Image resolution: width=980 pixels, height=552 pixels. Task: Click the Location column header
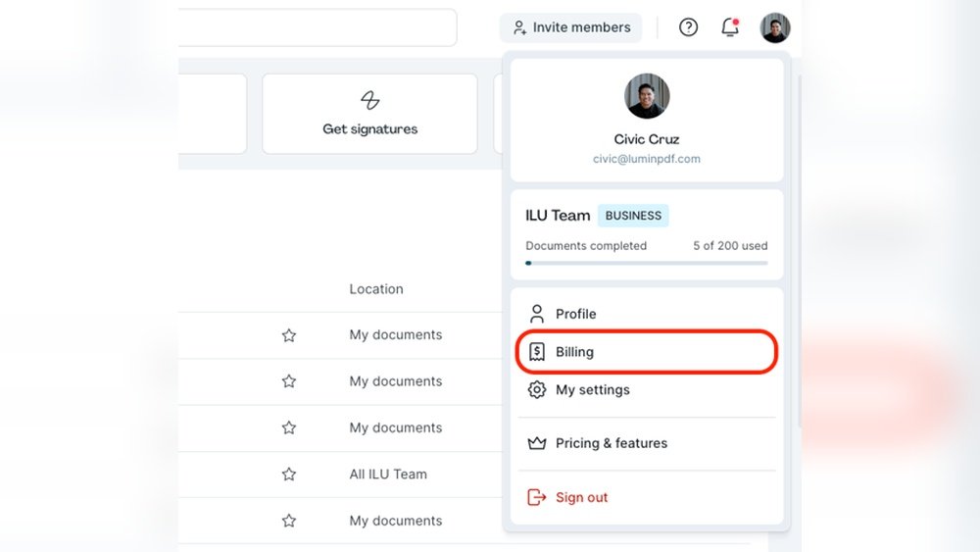(376, 289)
